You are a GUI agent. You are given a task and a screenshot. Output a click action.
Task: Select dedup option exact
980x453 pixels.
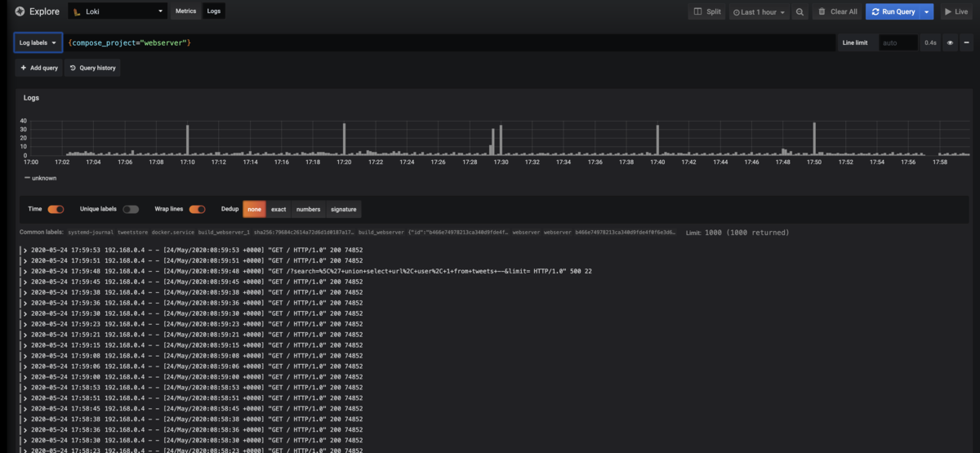point(278,209)
